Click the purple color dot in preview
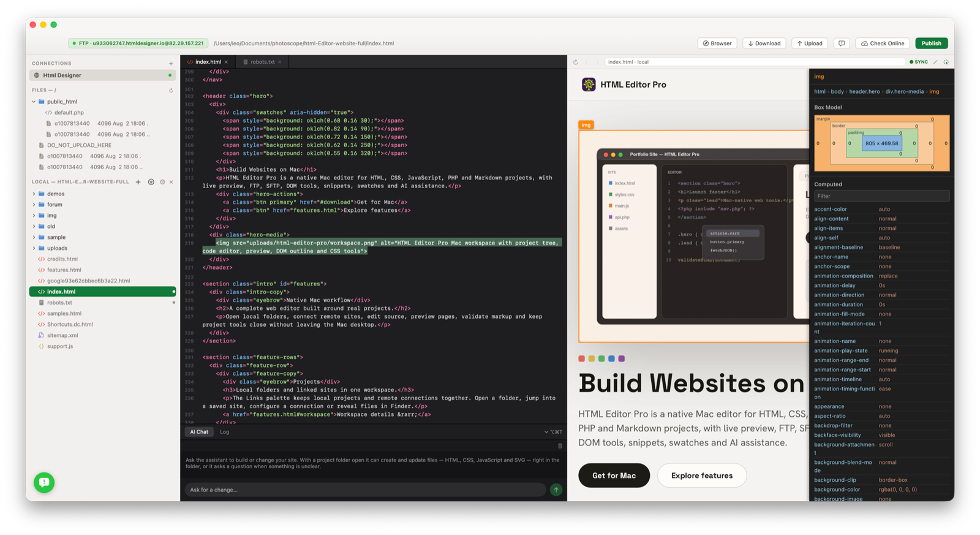Image resolution: width=980 pixels, height=535 pixels. 621,359
